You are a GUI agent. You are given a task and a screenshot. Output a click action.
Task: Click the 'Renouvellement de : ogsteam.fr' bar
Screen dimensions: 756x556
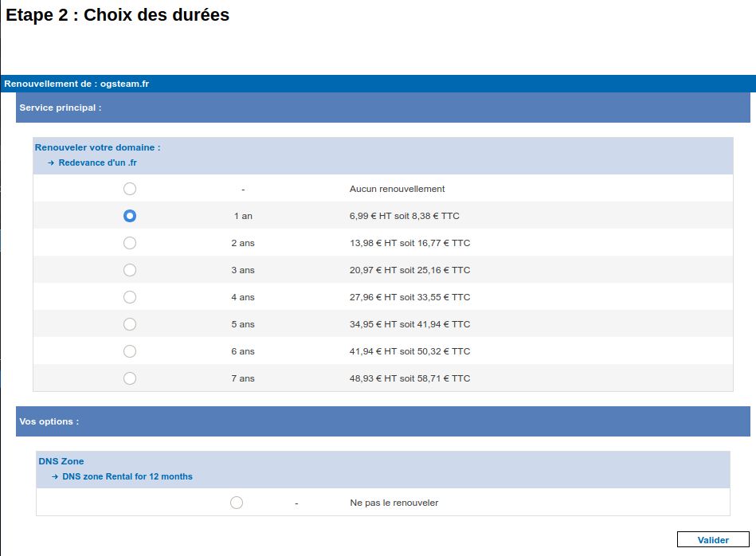point(76,84)
